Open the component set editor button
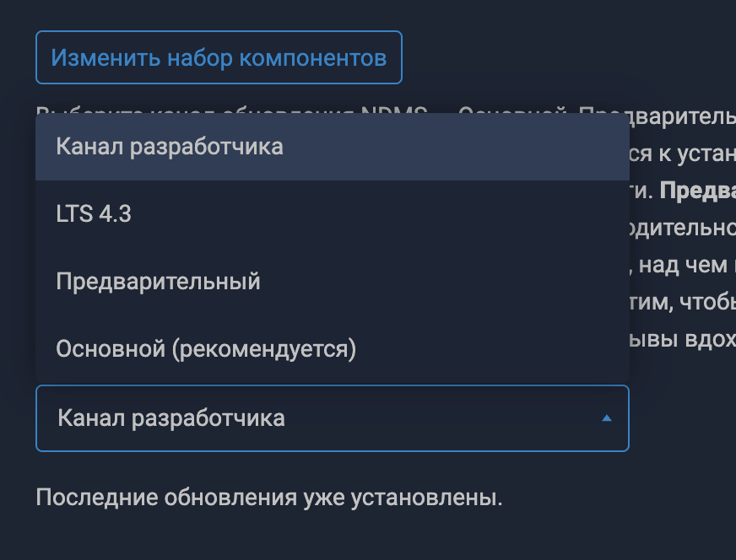736x560 pixels. [219, 57]
